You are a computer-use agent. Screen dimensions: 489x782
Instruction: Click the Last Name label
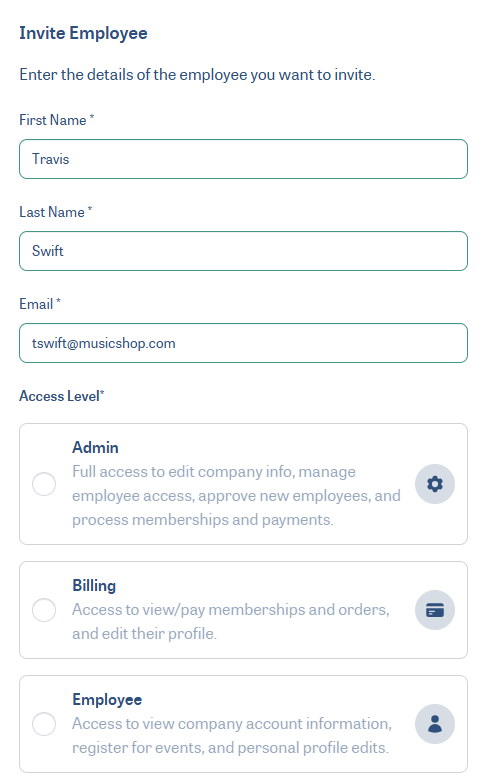[x=56, y=212]
